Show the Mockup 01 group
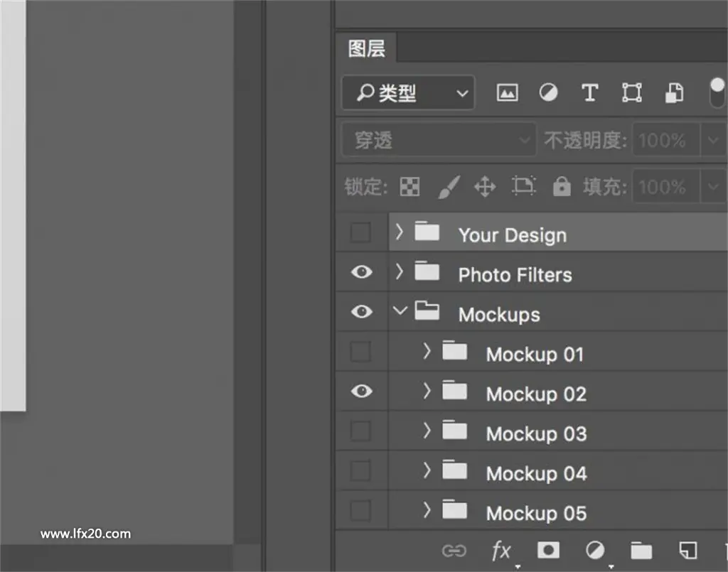The width and height of the screenshot is (728, 572). (x=360, y=352)
